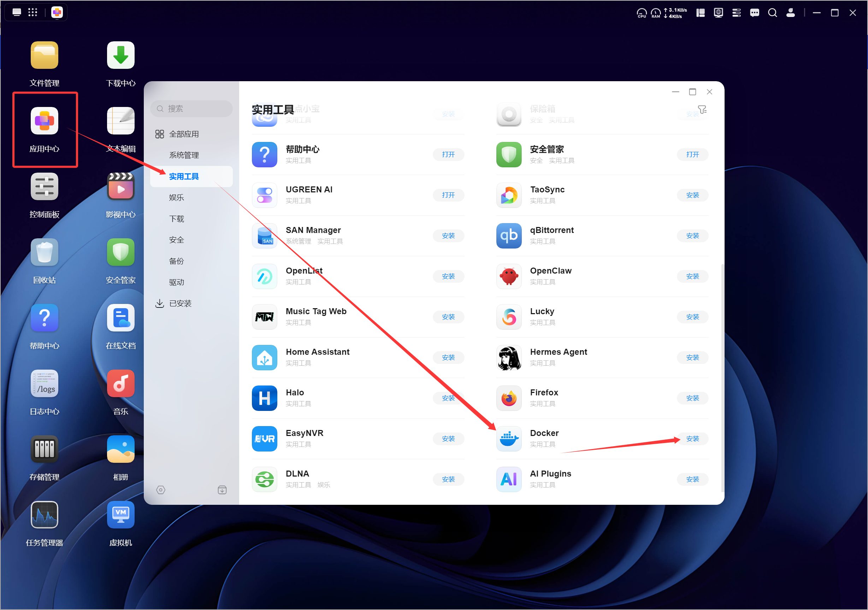Click the OpenClaw app icon
The image size is (868, 610).
coord(509,276)
